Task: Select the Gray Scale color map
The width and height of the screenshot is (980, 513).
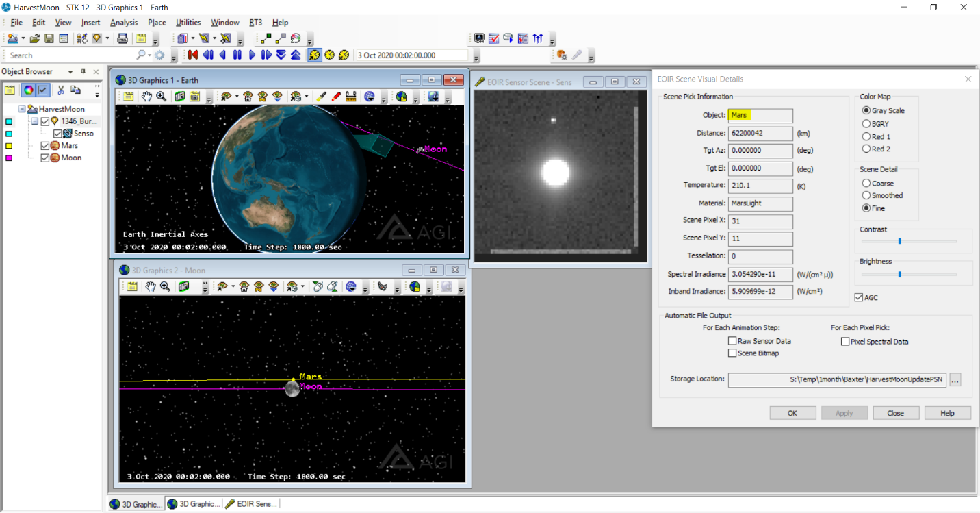Action: 866,110
